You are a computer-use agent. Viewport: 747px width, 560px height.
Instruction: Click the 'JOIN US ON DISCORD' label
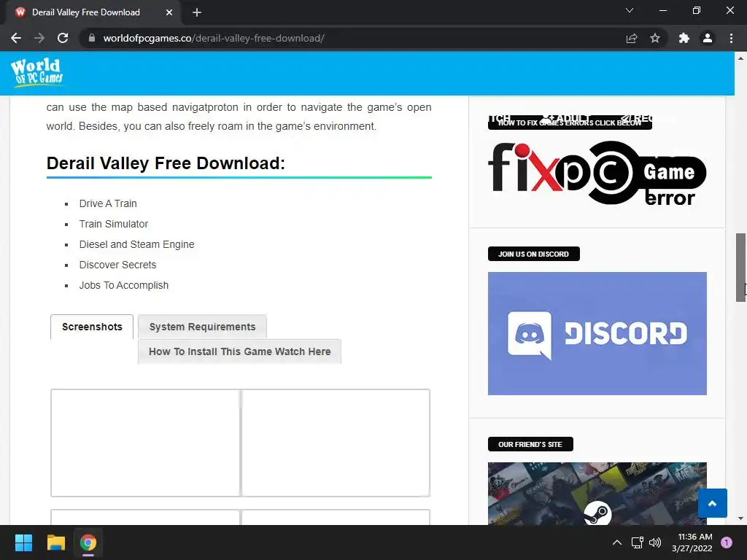coord(533,254)
